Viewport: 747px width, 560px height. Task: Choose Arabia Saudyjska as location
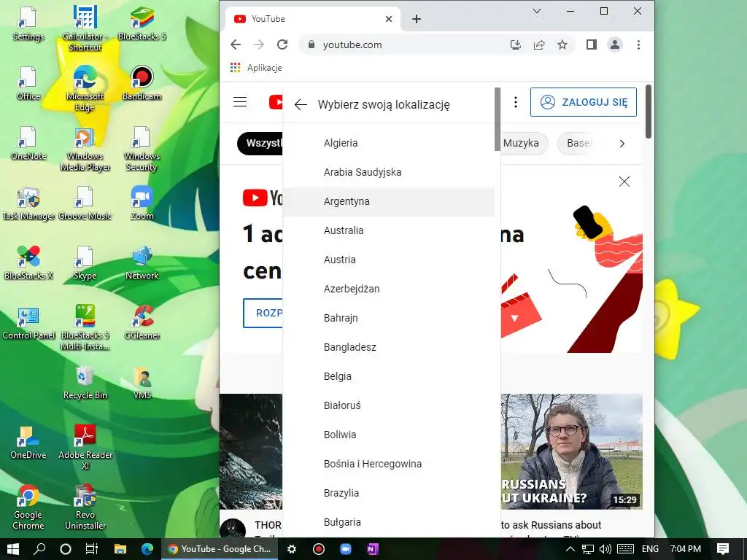point(389,172)
